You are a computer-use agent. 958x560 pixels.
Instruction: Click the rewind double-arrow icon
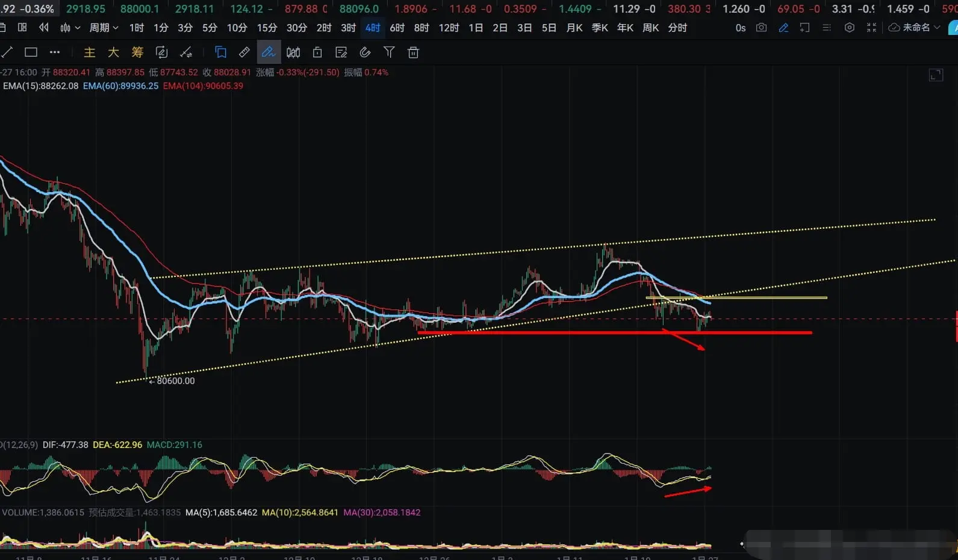coord(44,28)
